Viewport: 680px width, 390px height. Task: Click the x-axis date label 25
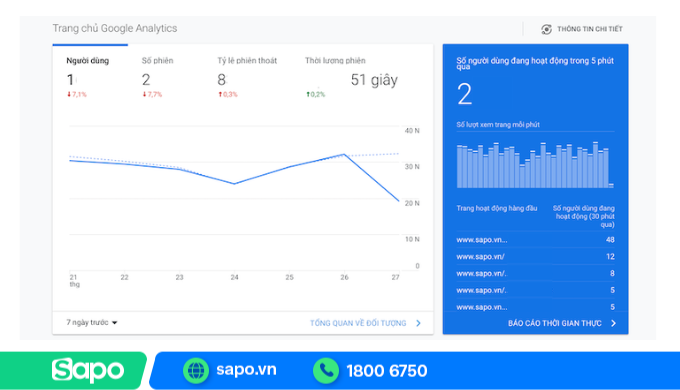[x=289, y=277]
